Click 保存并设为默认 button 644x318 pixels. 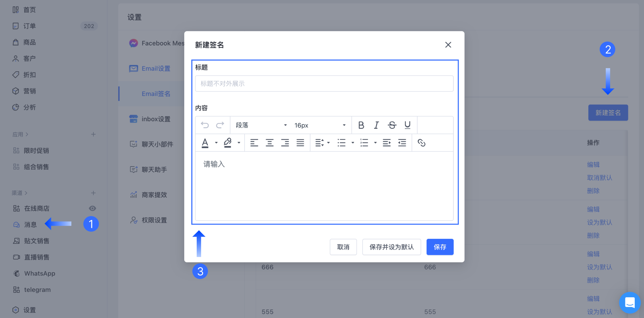pyautogui.click(x=392, y=247)
